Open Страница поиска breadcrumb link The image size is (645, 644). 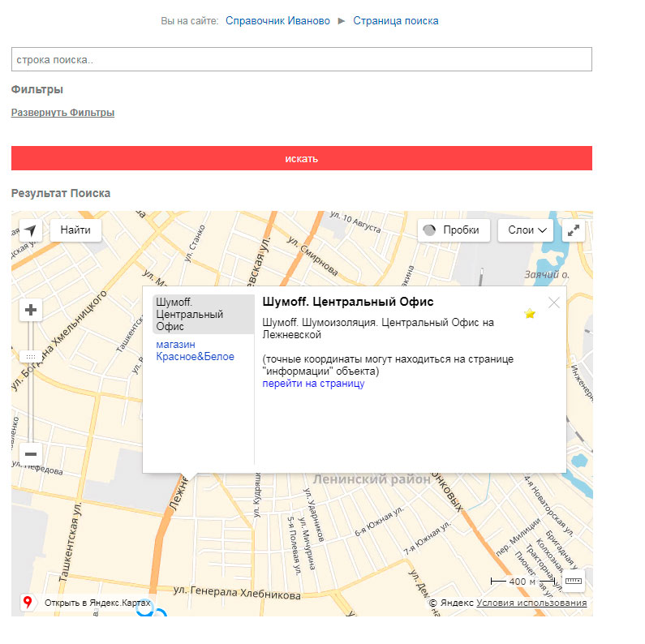coord(396,21)
